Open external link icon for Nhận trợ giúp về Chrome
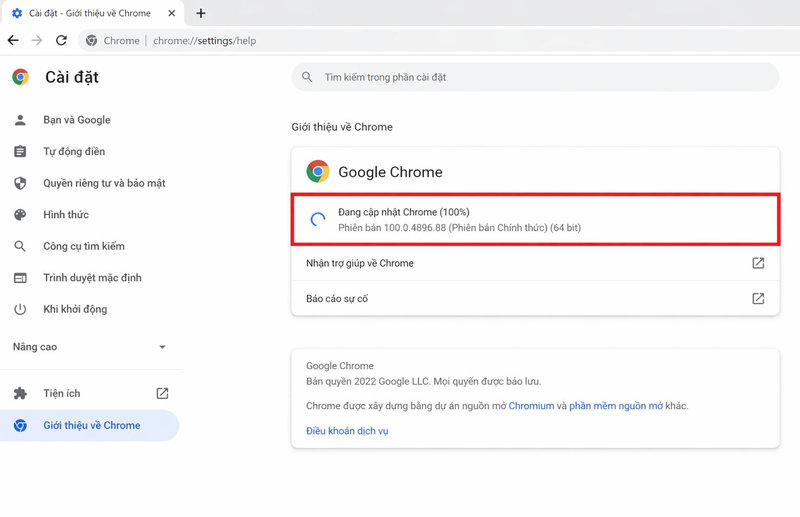 pos(758,263)
